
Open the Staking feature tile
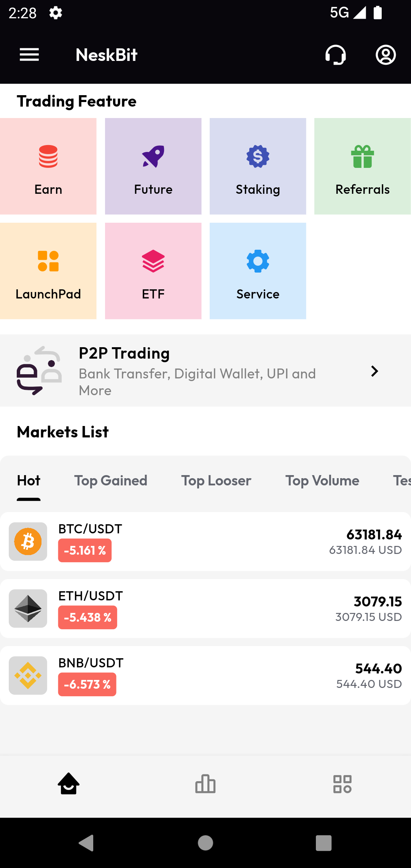click(258, 166)
